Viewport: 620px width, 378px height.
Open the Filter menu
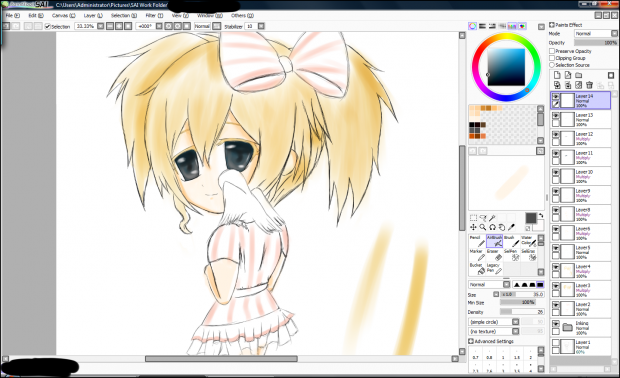[x=154, y=15]
